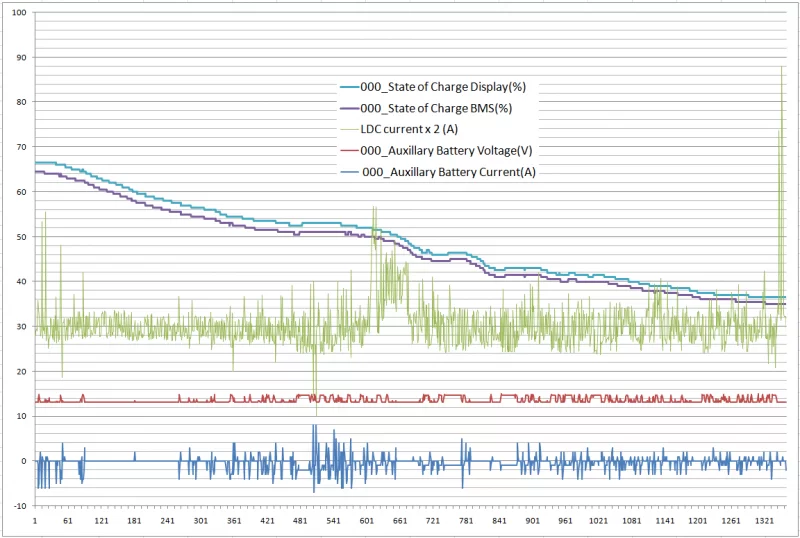The width and height of the screenshot is (800, 538).
Task: Click the tall green spike peak near 88
Action: point(781,67)
